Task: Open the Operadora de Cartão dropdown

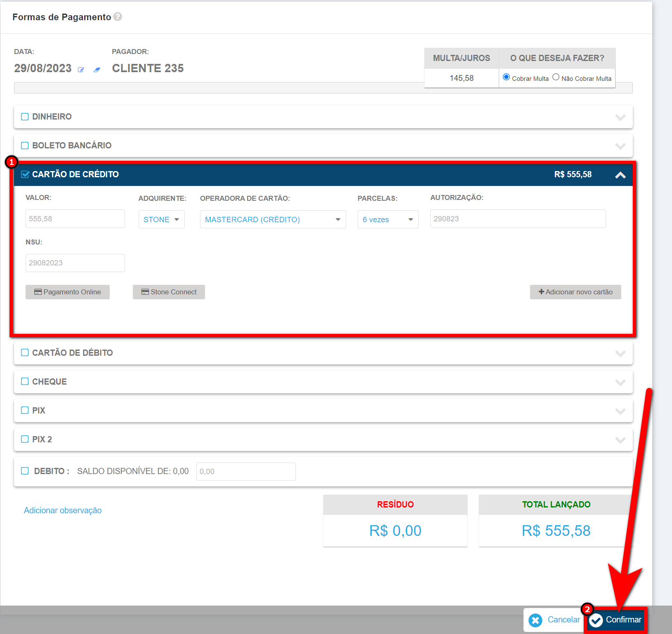Action: point(273,219)
